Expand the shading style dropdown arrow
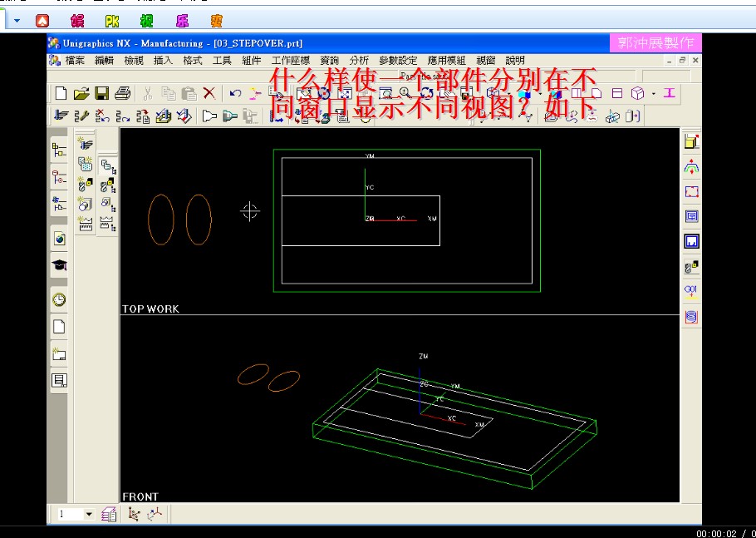Viewport: 756px width, 538px height. coord(540,93)
